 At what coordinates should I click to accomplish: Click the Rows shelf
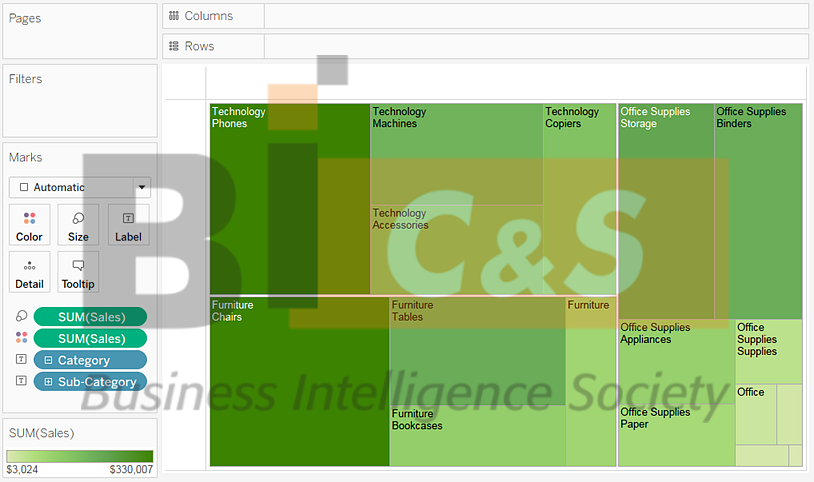(x=535, y=46)
